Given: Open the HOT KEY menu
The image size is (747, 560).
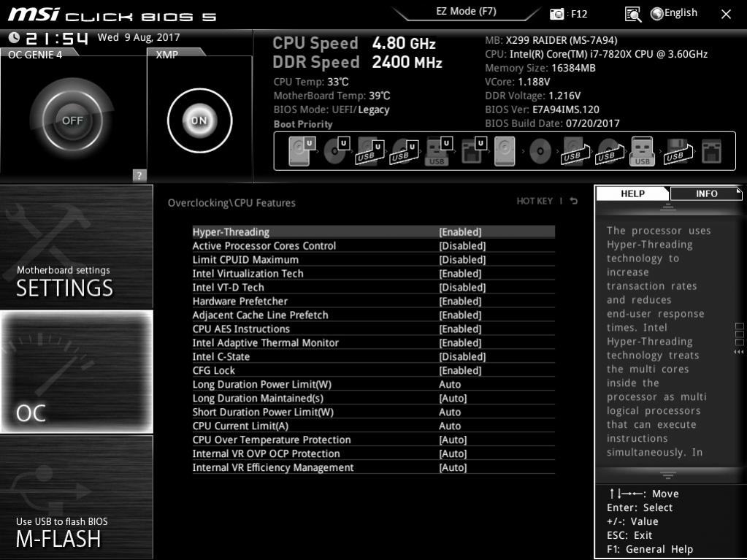Looking at the screenshot, I should coord(535,201).
